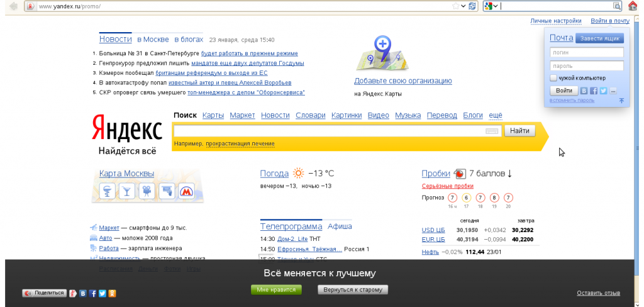Open the Афиша tab
Viewport: 644px width, 307px height.
[x=340, y=226]
